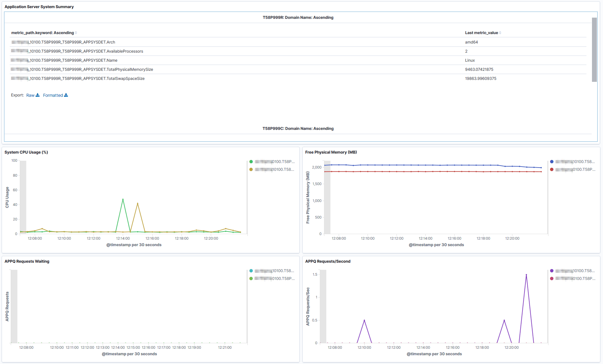
Task: Open the Raw export link
Action: coord(31,95)
